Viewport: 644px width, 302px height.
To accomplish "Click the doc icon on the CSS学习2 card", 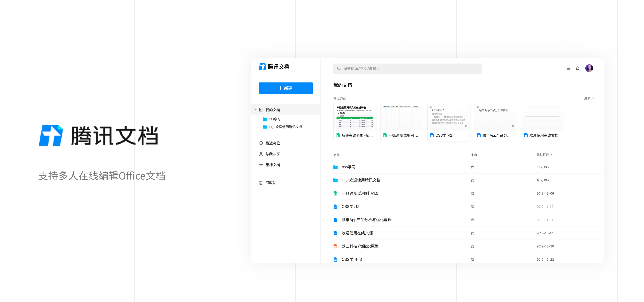I will pyautogui.click(x=432, y=136).
